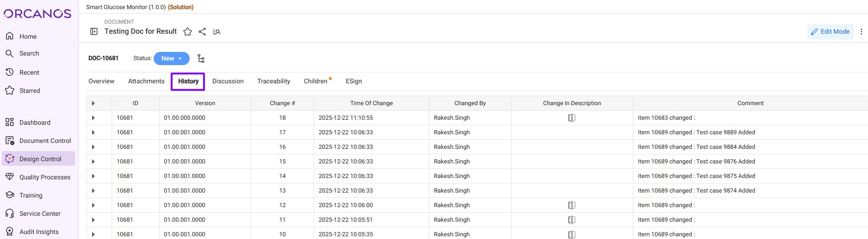Switch to the Traceability tab
This screenshot has height=239, width=868.
(274, 81)
